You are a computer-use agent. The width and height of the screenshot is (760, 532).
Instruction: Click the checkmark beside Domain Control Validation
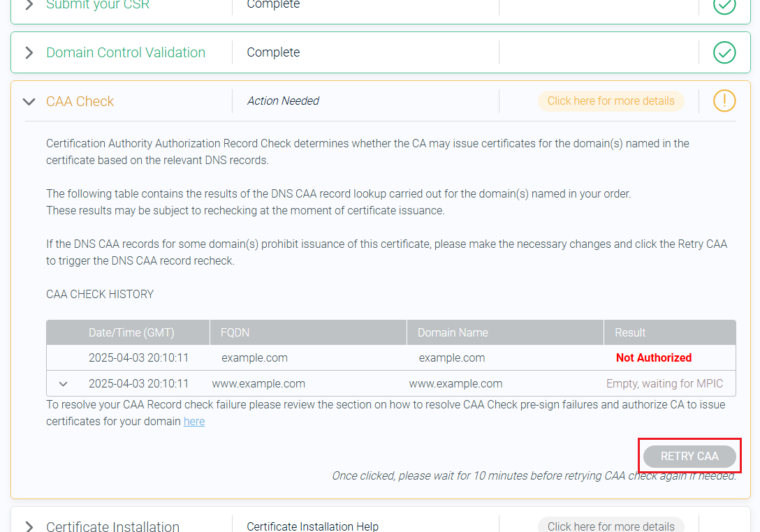(x=724, y=52)
